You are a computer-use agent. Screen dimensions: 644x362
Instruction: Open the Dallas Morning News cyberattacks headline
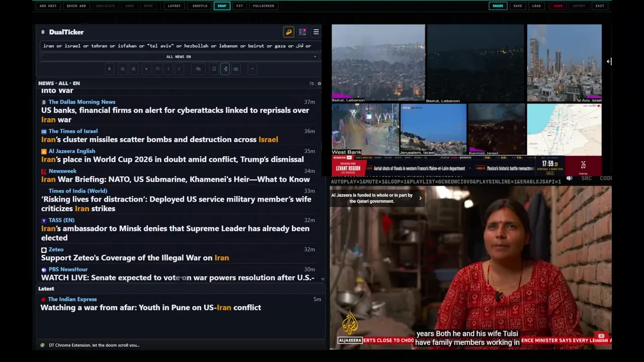point(175,115)
